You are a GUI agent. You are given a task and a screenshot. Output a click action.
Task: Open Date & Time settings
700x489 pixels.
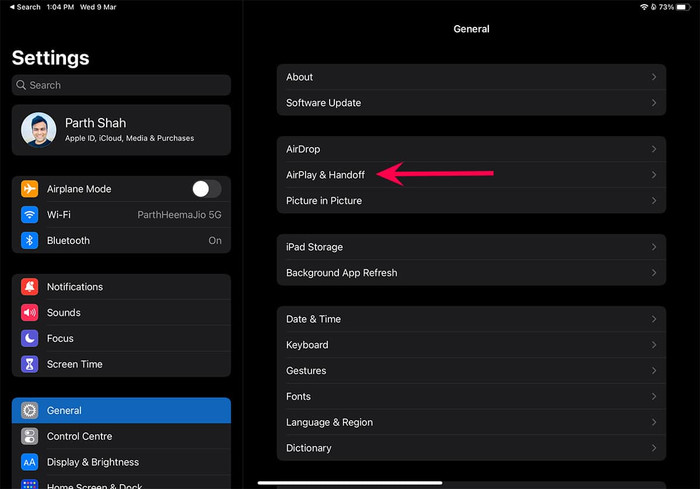tap(471, 319)
